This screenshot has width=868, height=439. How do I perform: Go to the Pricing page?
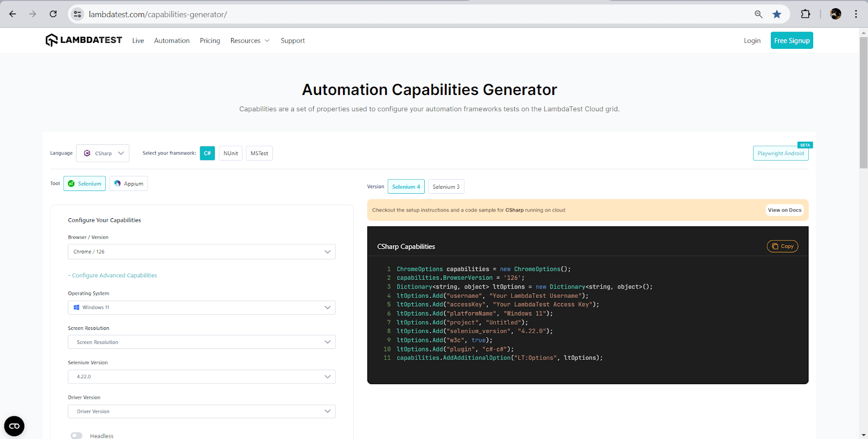[x=210, y=41]
